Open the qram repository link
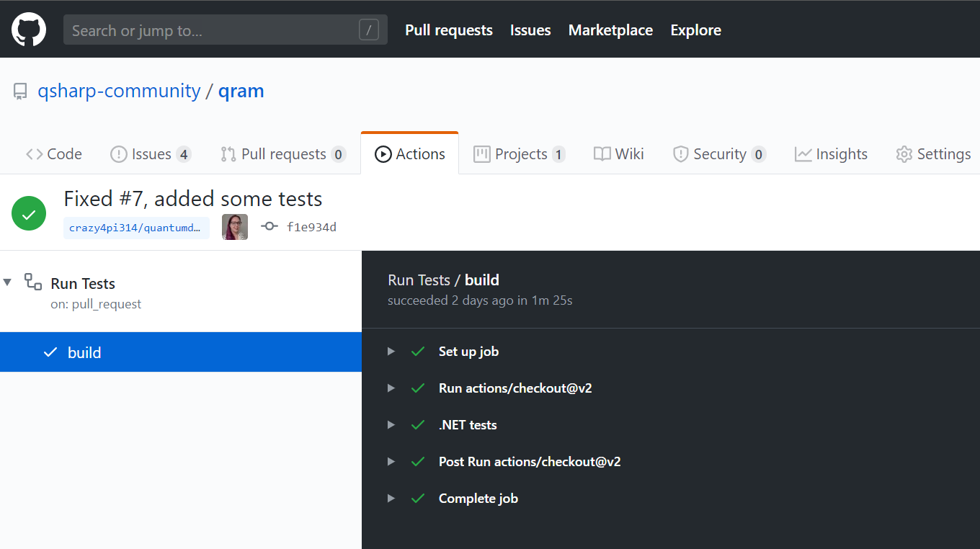Viewport: 980px width, 549px height. 241,91
